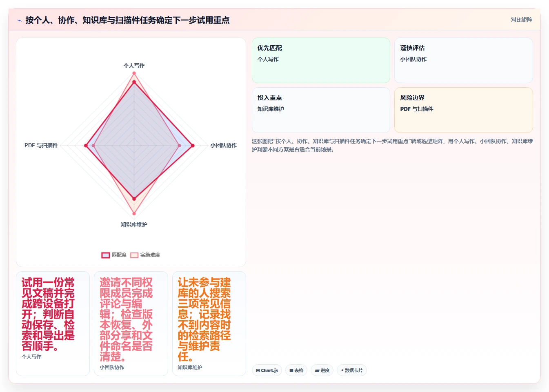Image resolution: width=549 pixels, height=392 pixels.
Task: Click the 知识库维护 radar axis label
Action: click(x=134, y=224)
